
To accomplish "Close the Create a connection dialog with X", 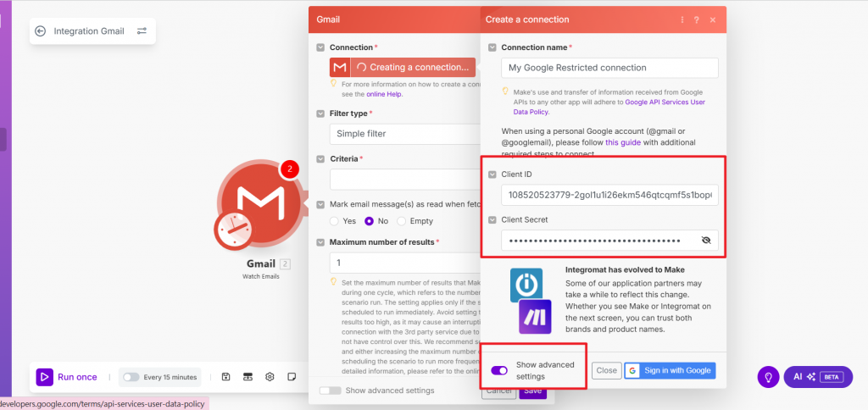I will [x=712, y=19].
